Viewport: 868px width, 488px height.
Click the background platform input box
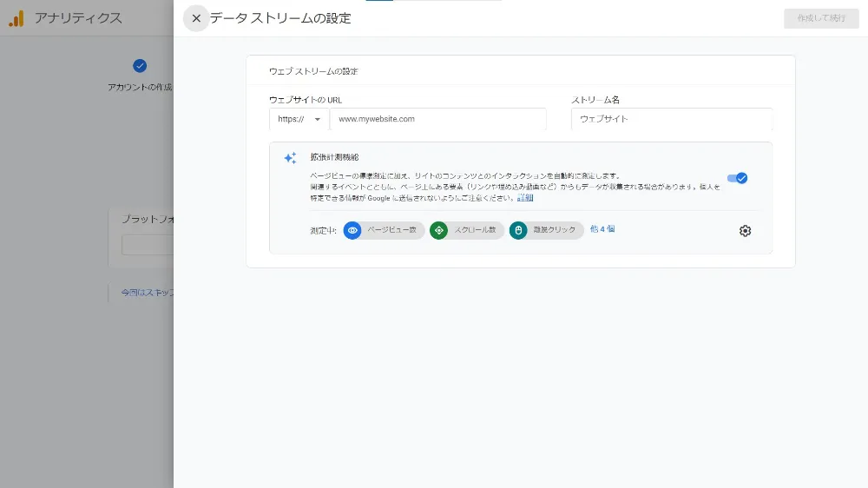point(148,245)
